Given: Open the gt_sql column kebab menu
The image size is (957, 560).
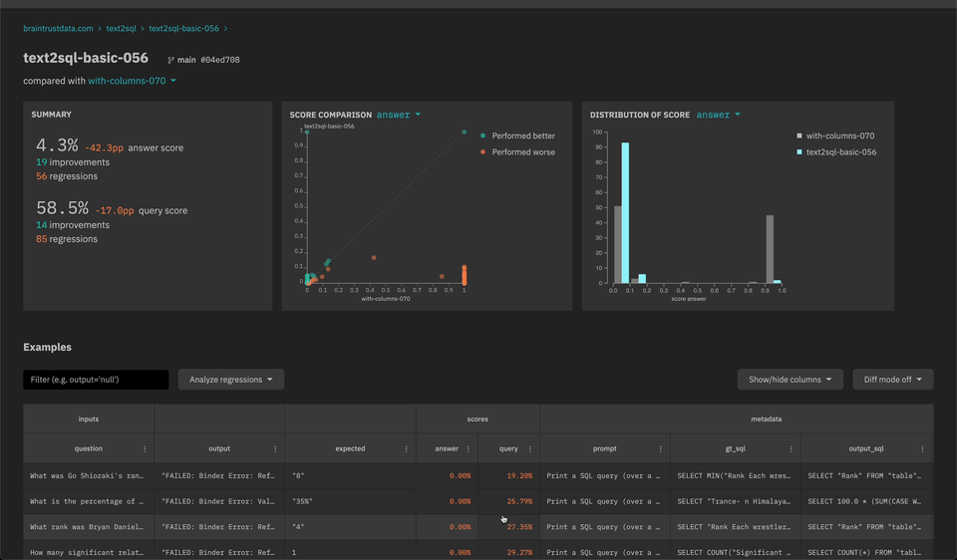Looking at the screenshot, I should [x=792, y=449].
